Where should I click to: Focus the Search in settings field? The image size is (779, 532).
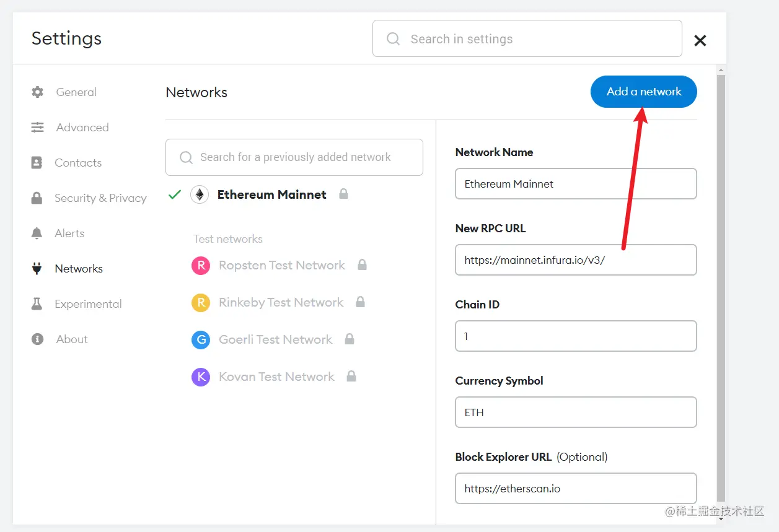(x=527, y=38)
